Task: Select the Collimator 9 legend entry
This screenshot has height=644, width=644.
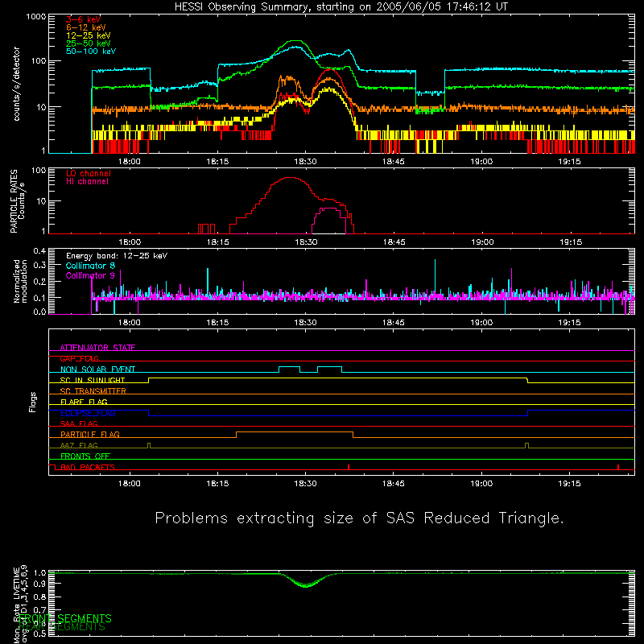Action: click(90, 275)
